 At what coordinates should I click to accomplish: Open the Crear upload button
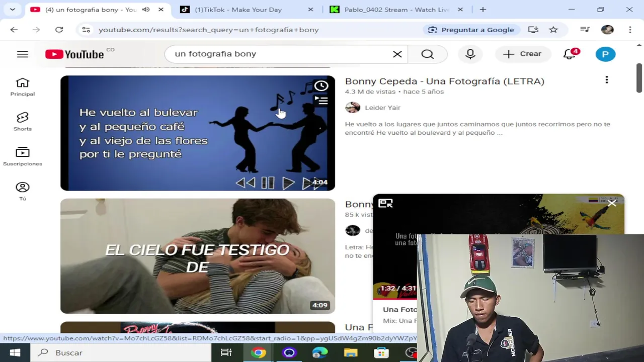(522, 54)
